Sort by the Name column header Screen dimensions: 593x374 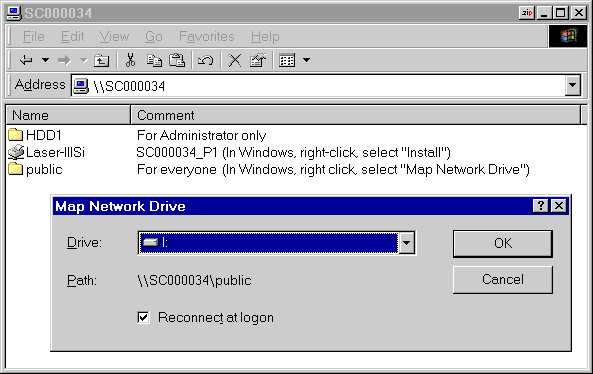pos(68,115)
